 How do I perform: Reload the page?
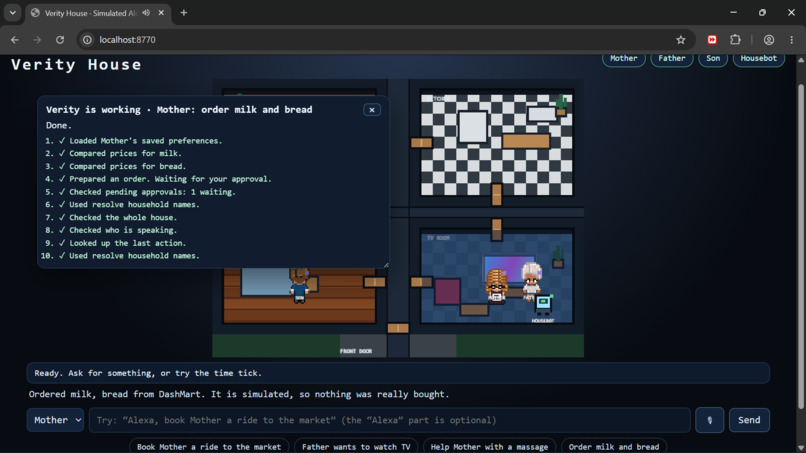click(x=60, y=40)
